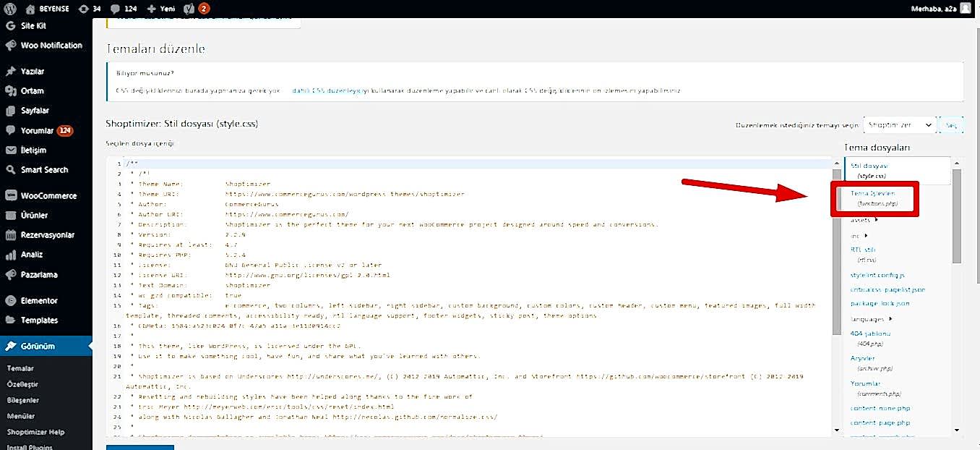Image resolution: width=980 pixels, height=450 pixels.
Task: Select the Görünüm appearance menu
Action: click(x=46, y=346)
